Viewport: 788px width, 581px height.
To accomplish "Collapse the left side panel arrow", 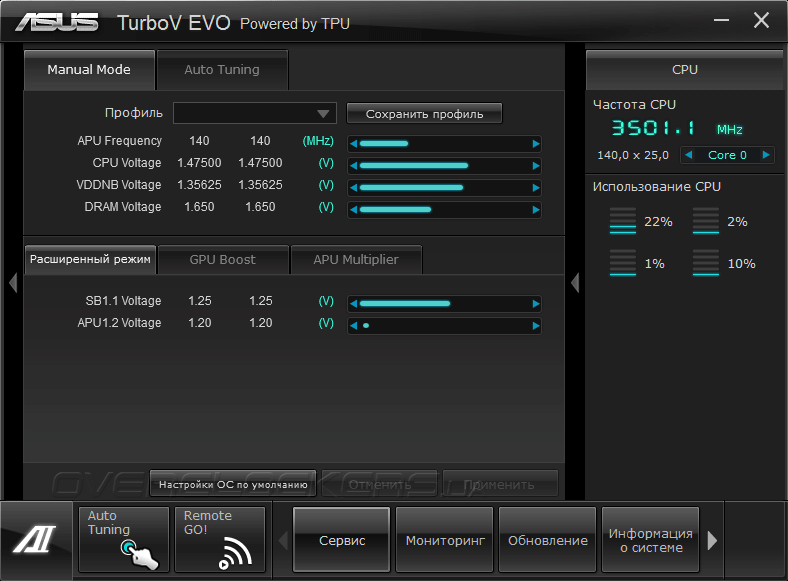I will click(13, 282).
